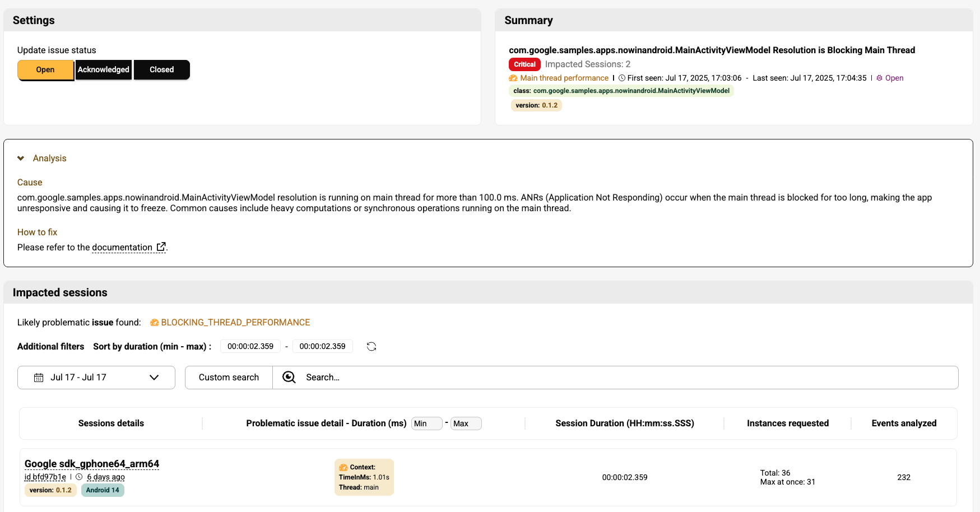Click the search magnifier icon

(289, 378)
